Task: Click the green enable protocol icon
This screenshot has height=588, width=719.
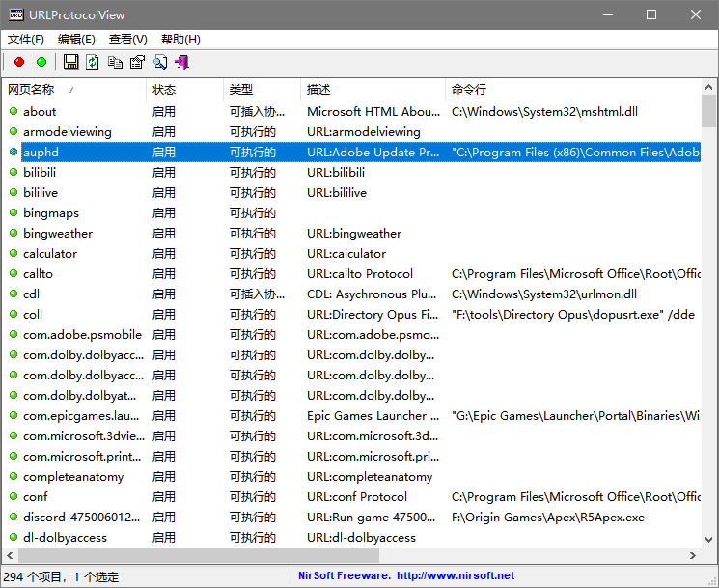Action: (x=41, y=63)
